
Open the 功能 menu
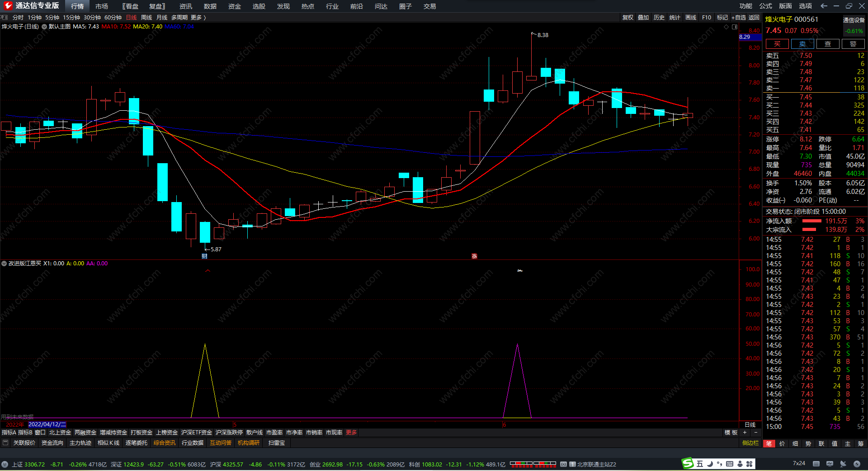(x=746, y=6)
